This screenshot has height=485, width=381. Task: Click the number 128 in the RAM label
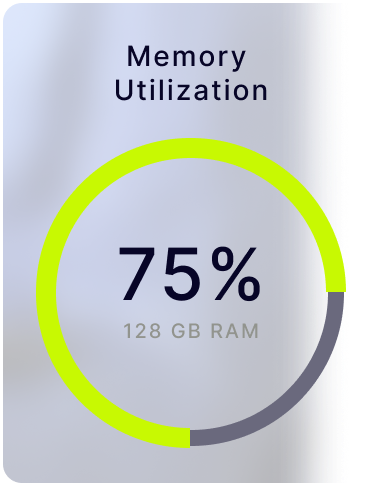coord(143,331)
